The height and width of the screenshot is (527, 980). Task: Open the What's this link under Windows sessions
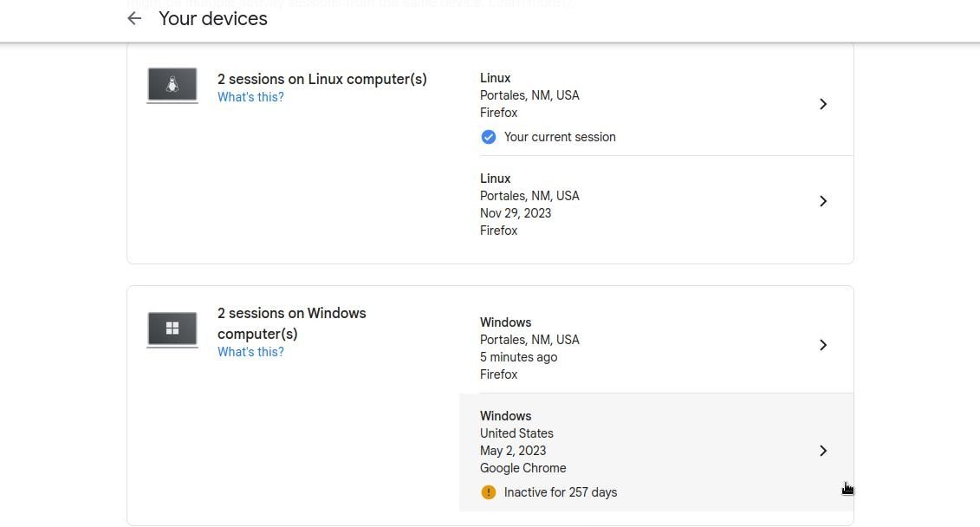coord(250,352)
